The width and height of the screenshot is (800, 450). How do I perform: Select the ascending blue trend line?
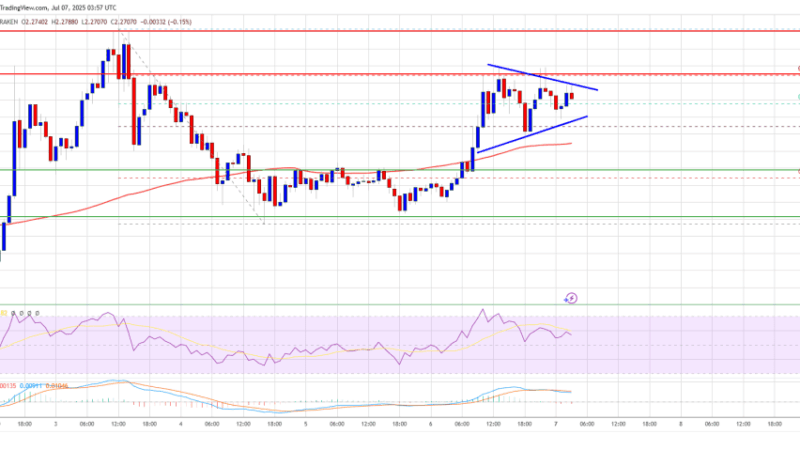tap(532, 134)
